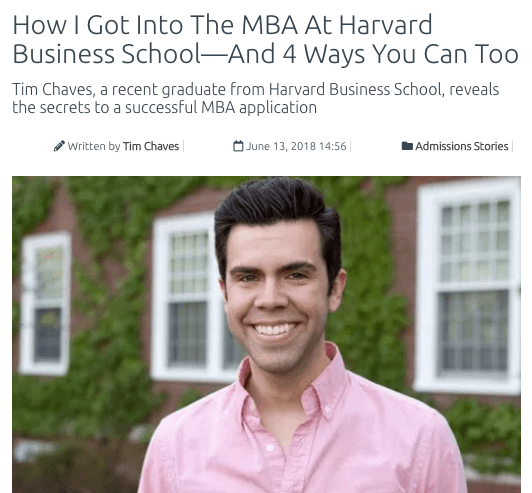Click the folder icon beside Admissions Stories
Screen dimensions: 532x493
407,146
